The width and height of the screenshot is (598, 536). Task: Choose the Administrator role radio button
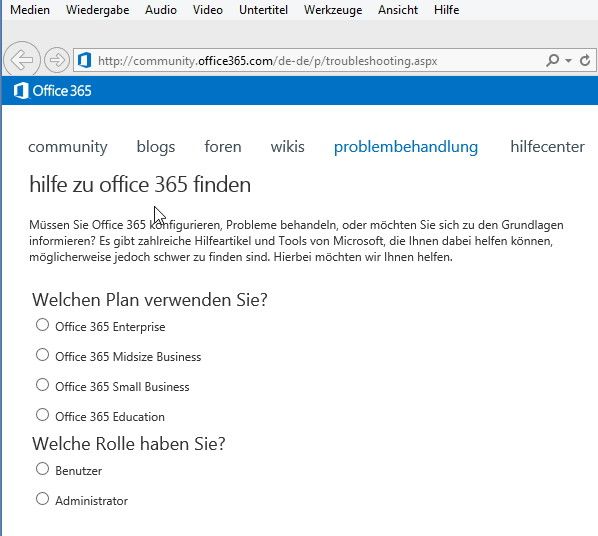[x=42, y=499]
